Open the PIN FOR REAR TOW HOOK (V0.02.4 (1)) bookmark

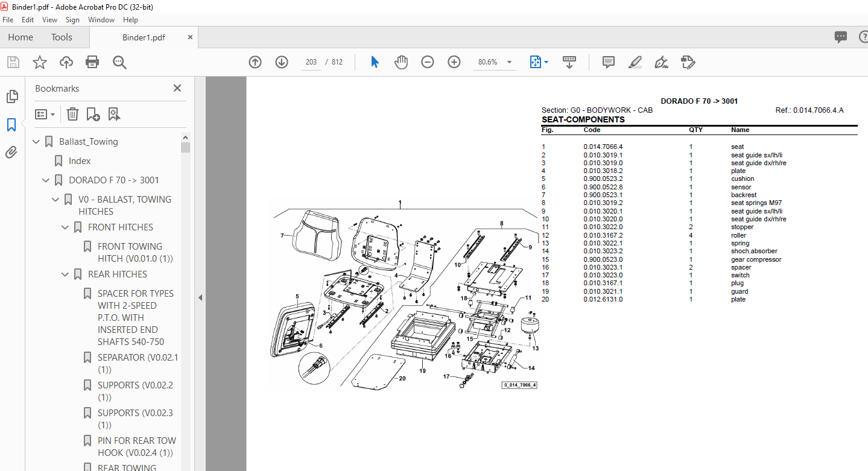click(x=137, y=447)
